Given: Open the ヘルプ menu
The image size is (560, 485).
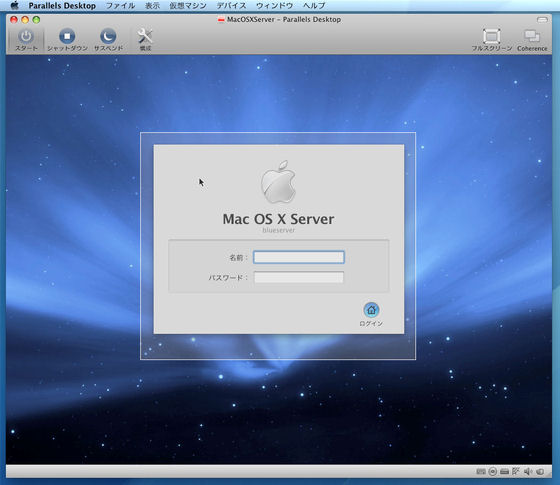Looking at the screenshot, I should tap(314, 6).
